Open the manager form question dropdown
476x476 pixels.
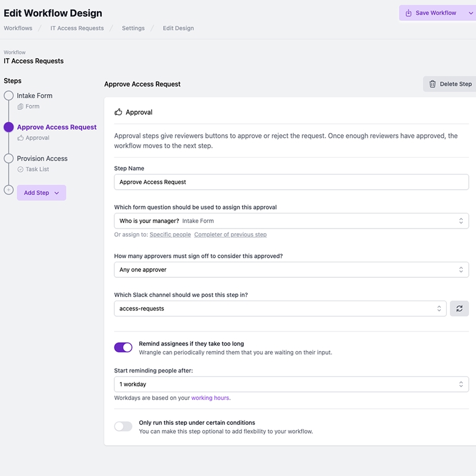point(291,221)
